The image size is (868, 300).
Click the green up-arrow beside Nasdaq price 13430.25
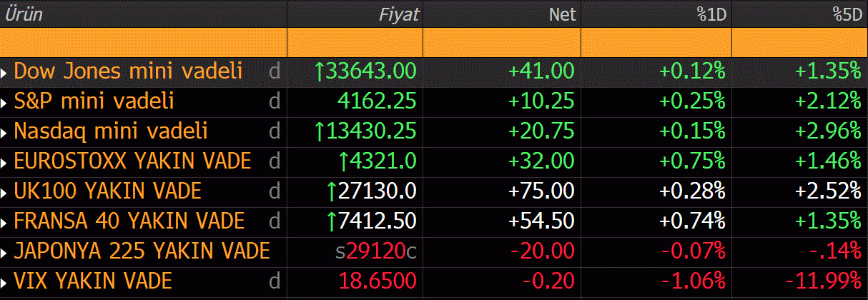(320, 131)
